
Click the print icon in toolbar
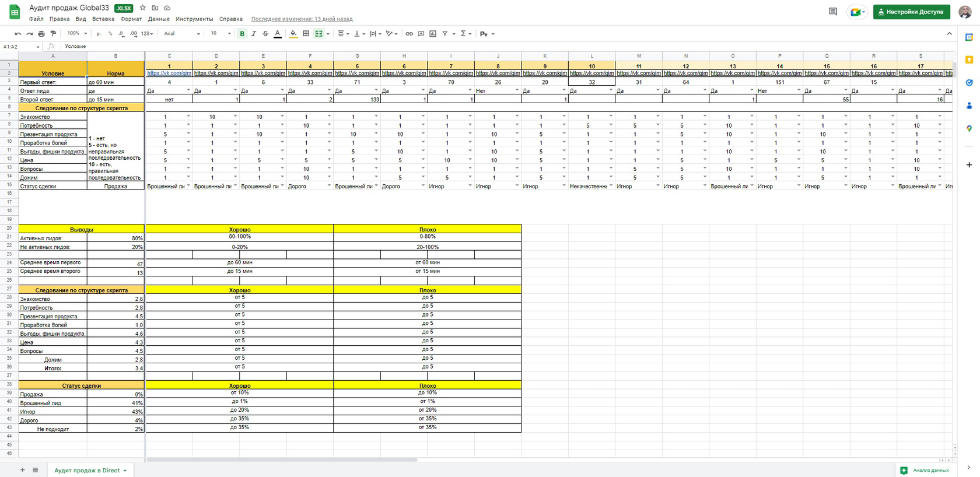point(41,34)
